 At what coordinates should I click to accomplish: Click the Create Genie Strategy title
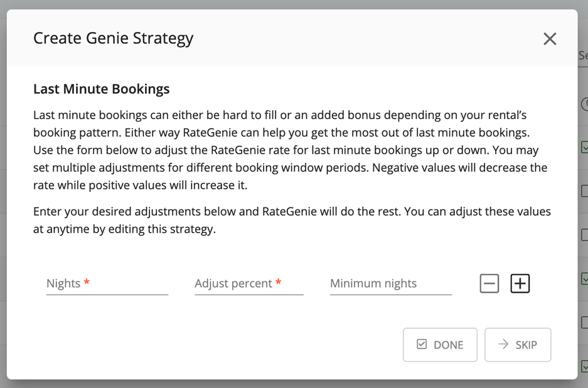pyautogui.click(x=113, y=38)
